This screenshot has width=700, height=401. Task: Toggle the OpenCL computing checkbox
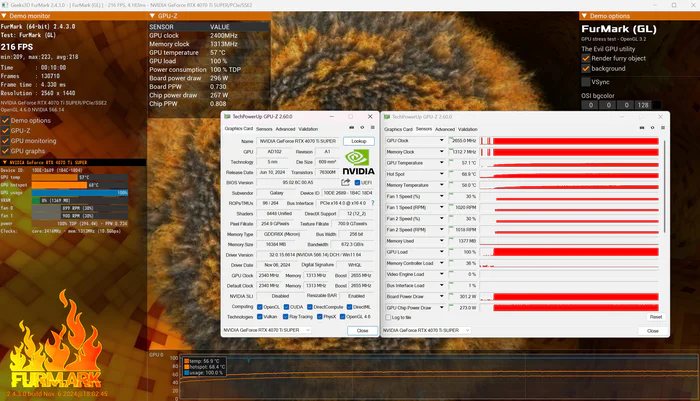tap(259, 307)
